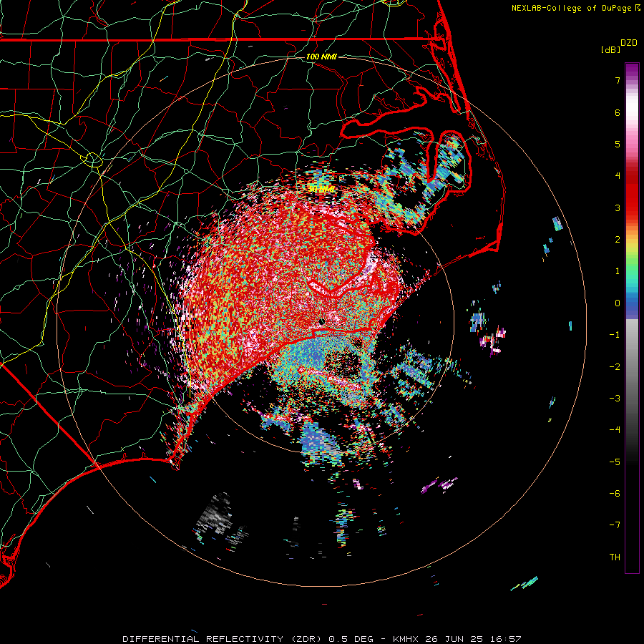Select the -4 dB scale label
644x644 pixels.
615,430
